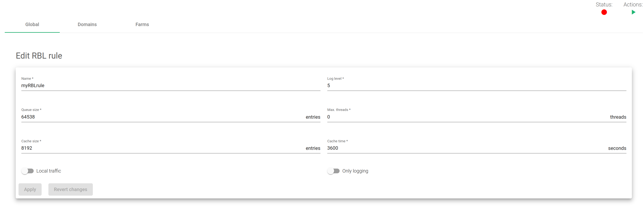The width and height of the screenshot is (644, 206).
Task: Click the seconds suffix of Cache time
Action: pos(617,148)
